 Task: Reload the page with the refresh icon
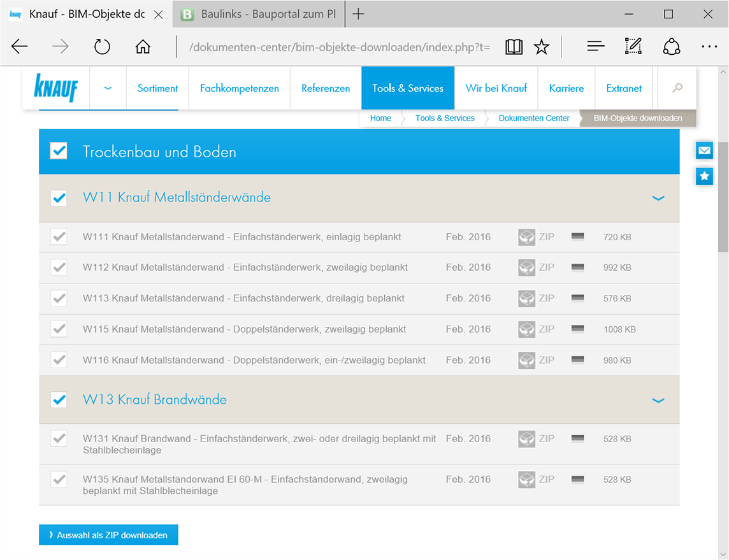pyautogui.click(x=102, y=47)
